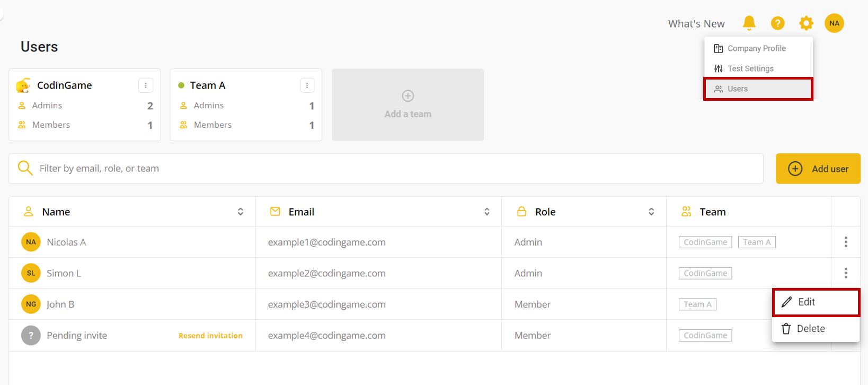Open the NA profile avatar in header
The height and width of the screenshot is (385, 868).
[x=834, y=23]
